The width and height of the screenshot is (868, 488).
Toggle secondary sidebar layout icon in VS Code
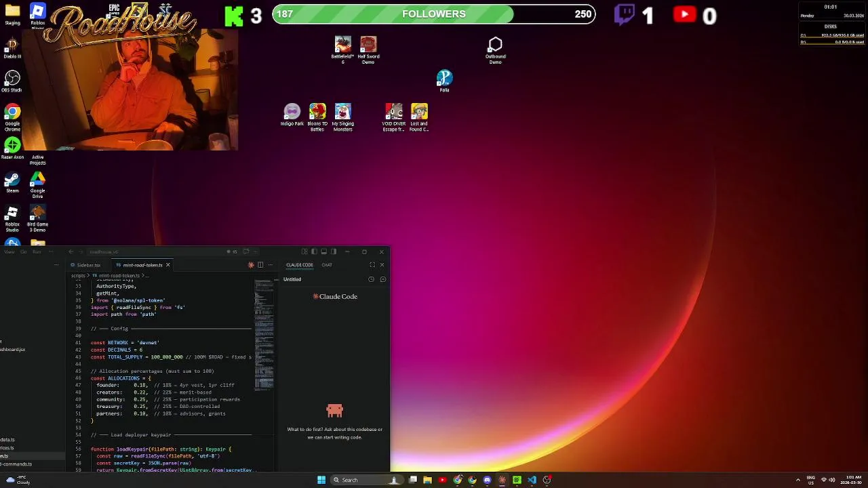(333, 251)
